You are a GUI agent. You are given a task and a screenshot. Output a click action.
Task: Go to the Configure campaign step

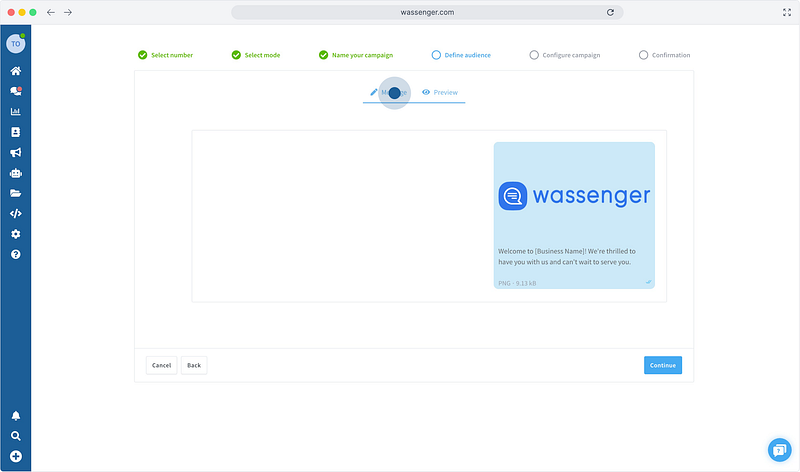point(565,55)
